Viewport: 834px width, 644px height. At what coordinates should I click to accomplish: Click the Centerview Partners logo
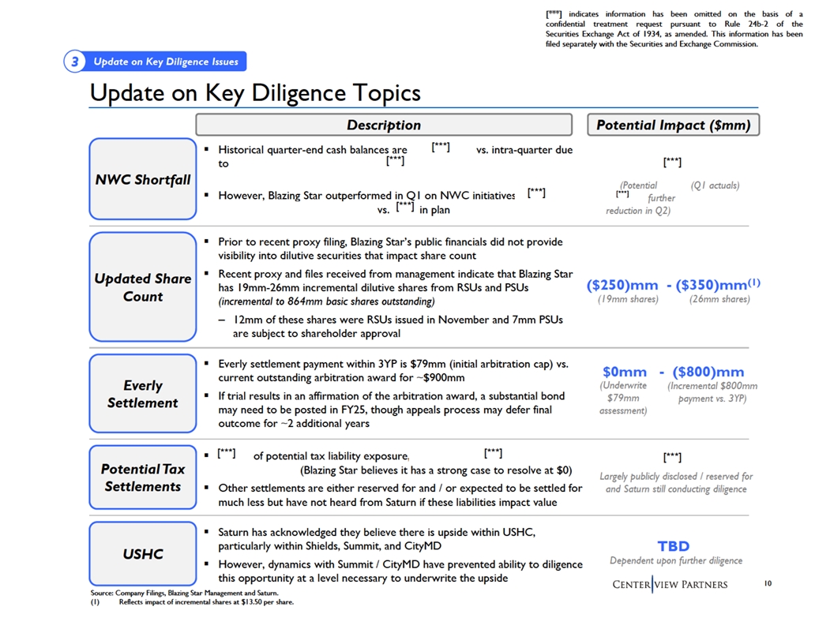pos(670,585)
